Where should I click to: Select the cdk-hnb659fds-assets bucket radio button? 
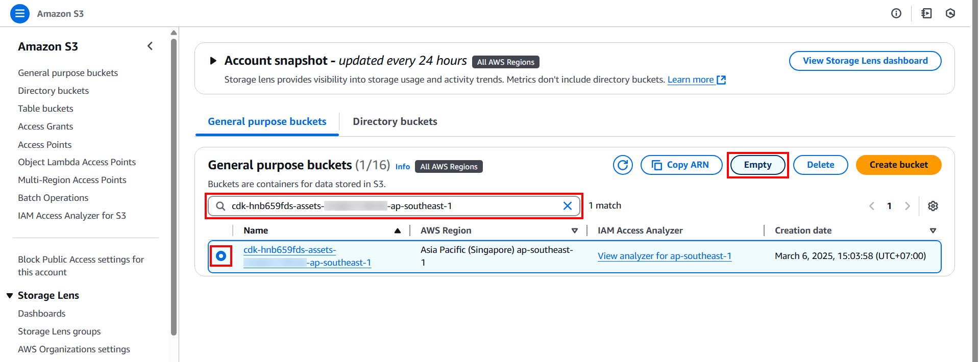tap(221, 256)
